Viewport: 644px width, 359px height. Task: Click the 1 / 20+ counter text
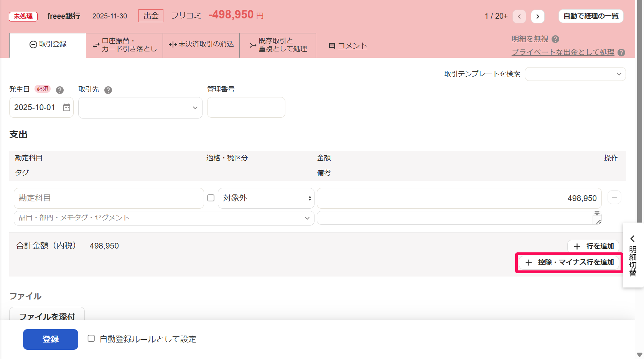pos(496,16)
